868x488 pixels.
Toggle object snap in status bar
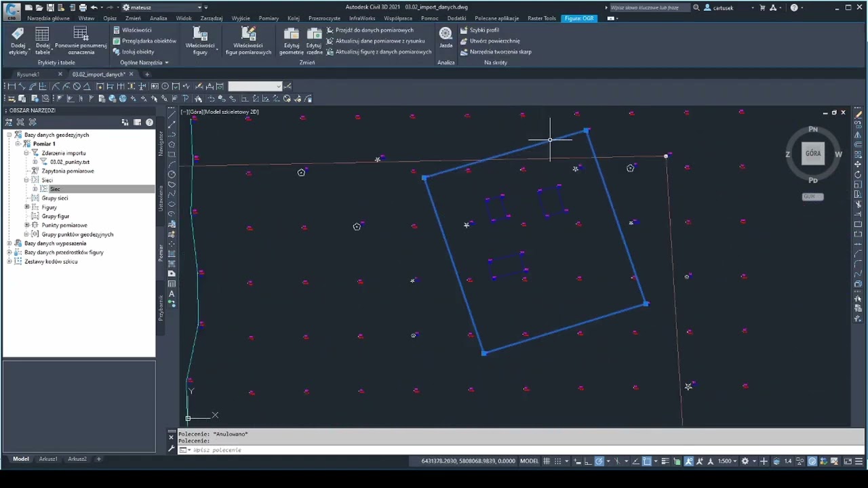click(646, 461)
